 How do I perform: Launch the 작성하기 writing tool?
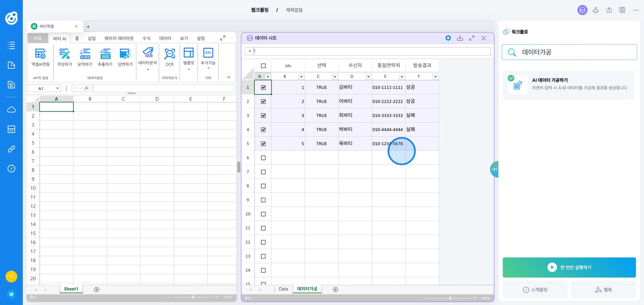click(64, 57)
